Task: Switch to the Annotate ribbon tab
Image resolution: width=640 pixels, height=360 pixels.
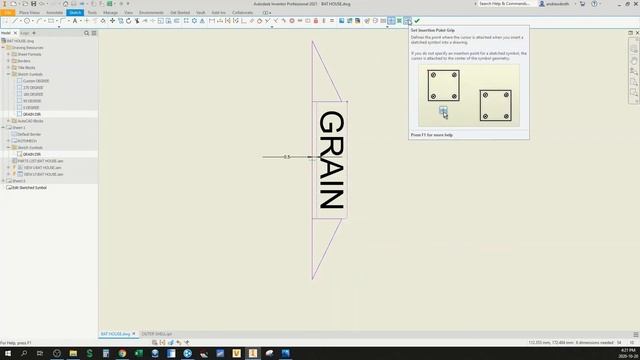Action: coord(54,13)
